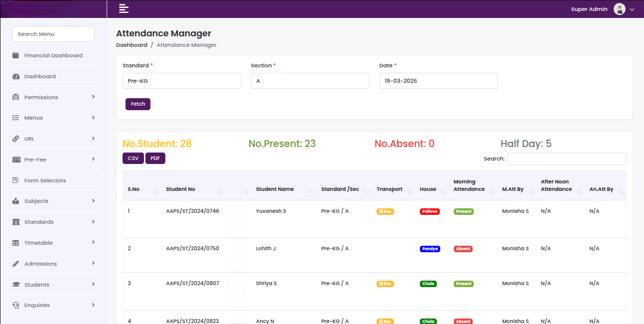Image resolution: width=644 pixels, height=324 pixels.
Task: Click the Menus list icon
Action: point(15,118)
